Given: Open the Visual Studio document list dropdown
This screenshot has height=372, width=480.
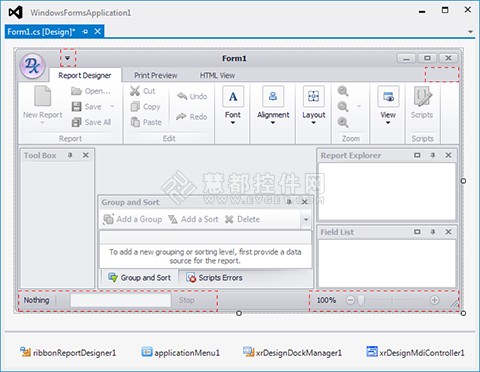Looking at the screenshot, I should pyautogui.click(x=470, y=32).
